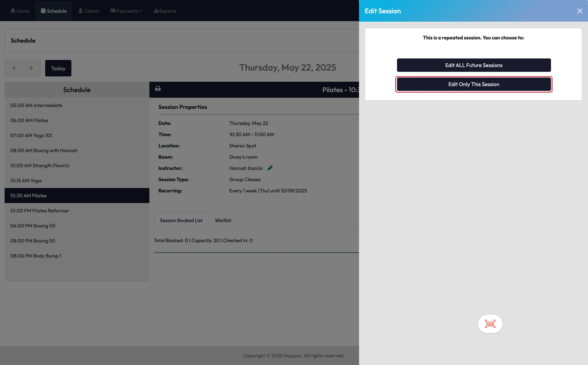Close the Edit Session panel
Screen dimensions: 588x365
(x=579, y=11)
